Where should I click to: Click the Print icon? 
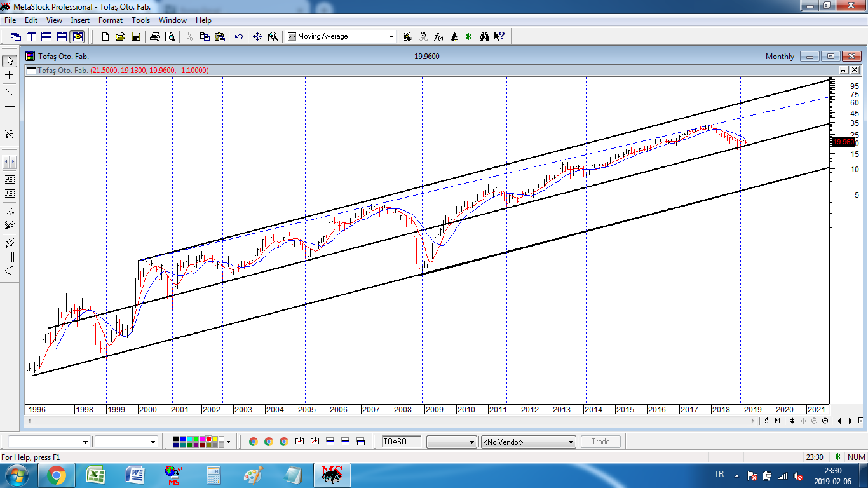pyautogui.click(x=154, y=37)
